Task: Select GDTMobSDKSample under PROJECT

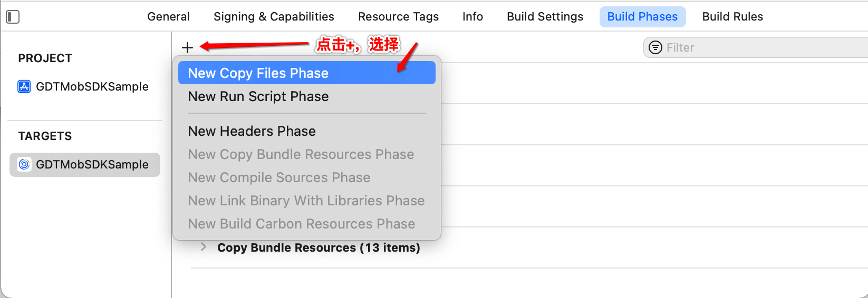Action: [x=92, y=86]
